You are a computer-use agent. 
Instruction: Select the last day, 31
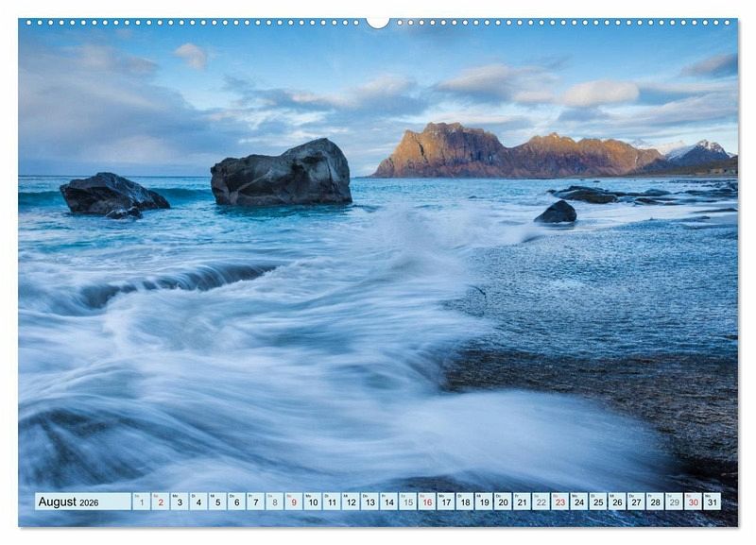pos(712,502)
